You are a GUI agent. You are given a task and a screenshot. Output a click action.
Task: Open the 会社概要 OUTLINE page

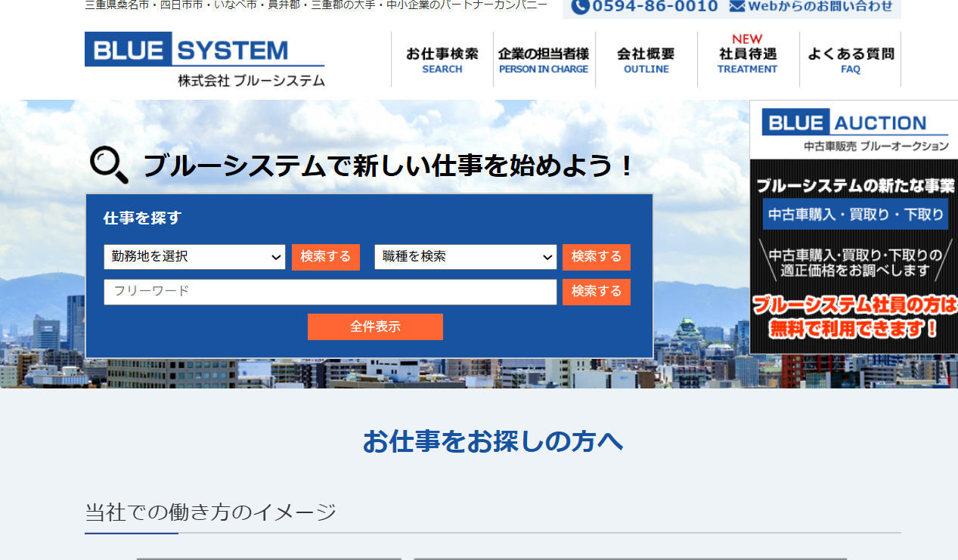click(x=646, y=59)
